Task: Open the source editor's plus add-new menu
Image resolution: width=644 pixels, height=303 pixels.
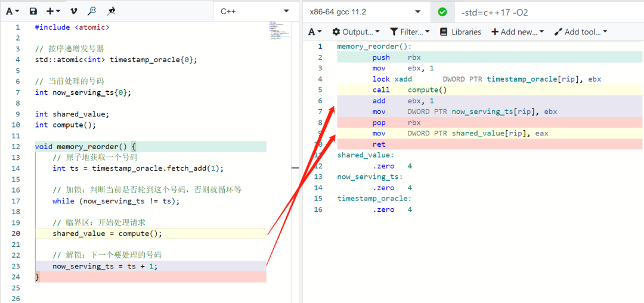Action: [x=53, y=11]
